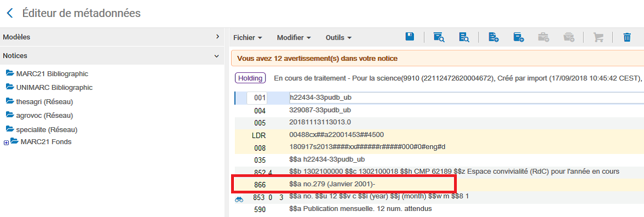Click the agrovoc (Réseau) folder icon
This screenshot has width=644, height=217.
click(x=10, y=115)
